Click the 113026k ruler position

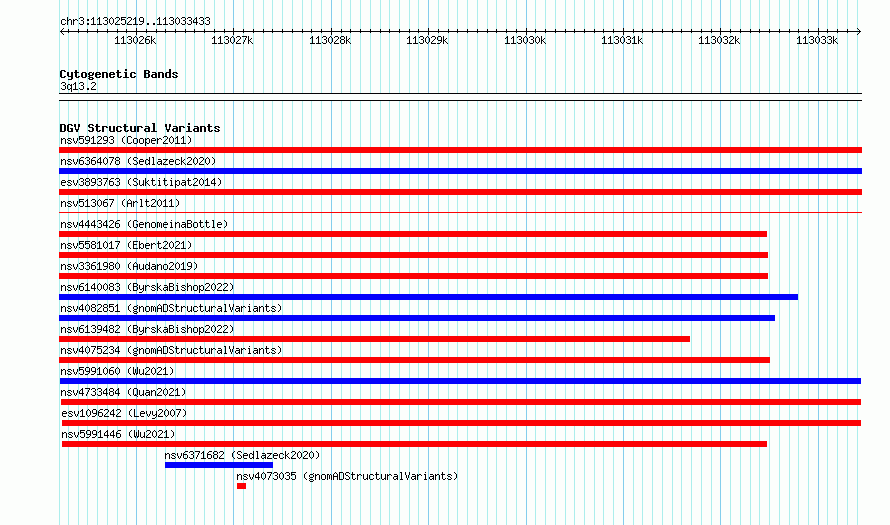coord(135,40)
